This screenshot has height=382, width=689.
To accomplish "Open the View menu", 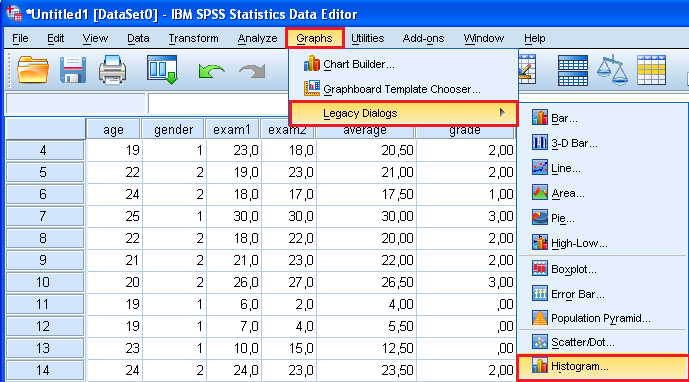I will click(x=95, y=38).
